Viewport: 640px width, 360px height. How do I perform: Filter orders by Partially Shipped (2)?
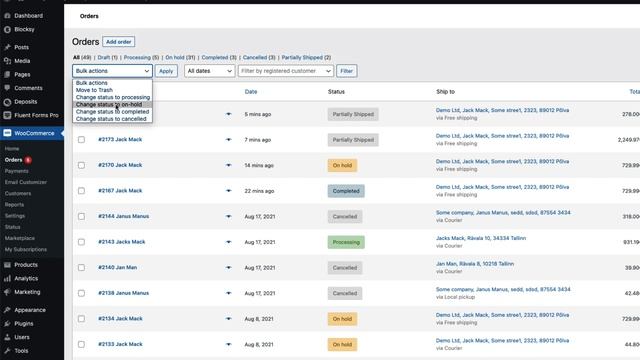[306, 58]
